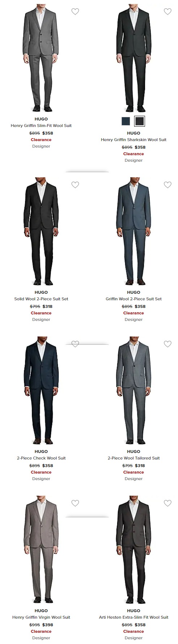The image size is (178, 644).
Task: Click heart for Henry Griffin Virgin Wool Suit
Action: pos(75,503)
